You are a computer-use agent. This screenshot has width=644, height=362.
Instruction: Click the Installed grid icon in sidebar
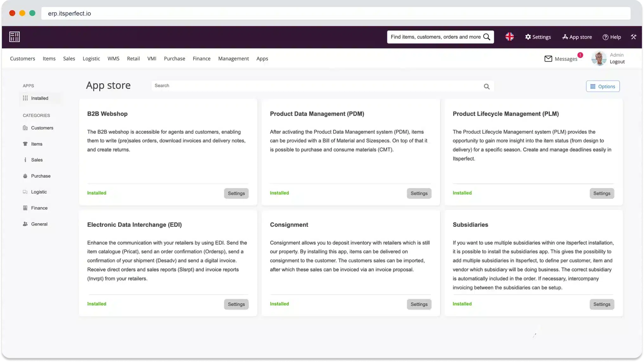click(25, 98)
